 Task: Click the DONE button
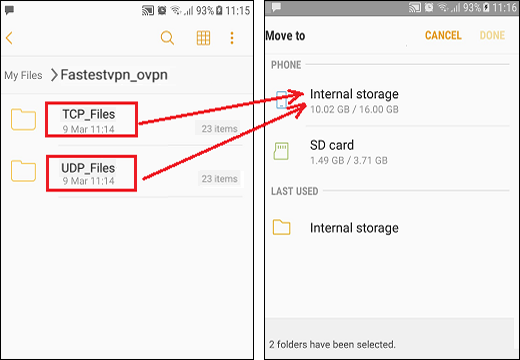(492, 35)
